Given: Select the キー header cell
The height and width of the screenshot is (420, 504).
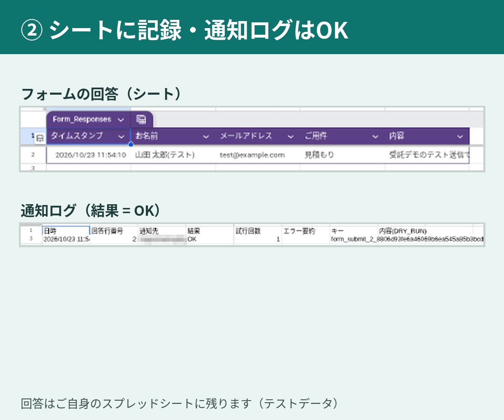Looking at the screenshot, I should pyautogui.click(x=354, y=231).
